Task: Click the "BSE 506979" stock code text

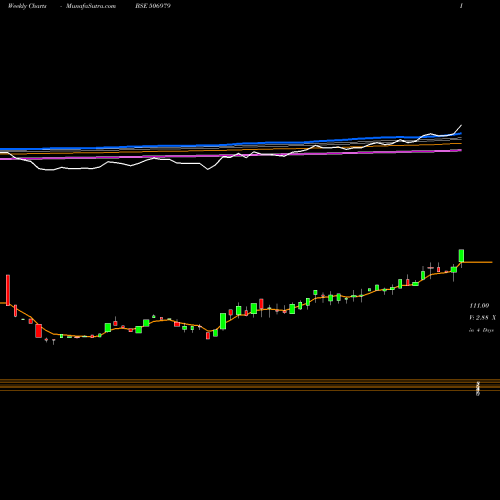Action: 153,6
